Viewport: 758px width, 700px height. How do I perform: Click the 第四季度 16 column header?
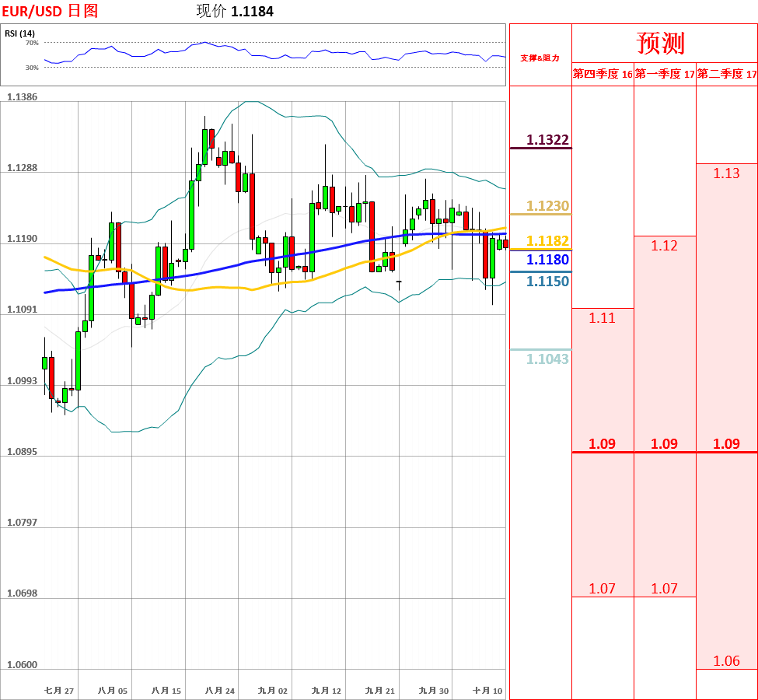(x=603, y=74)
